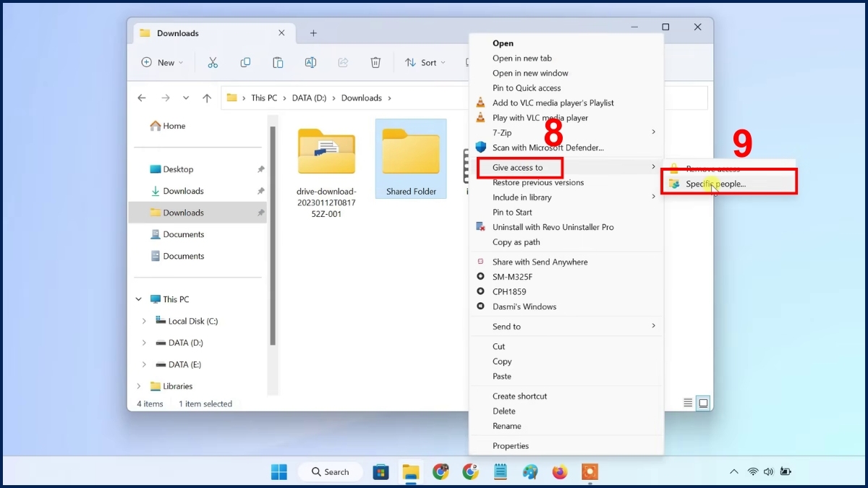868x488 pixels.
Task: Click the Rename icon in toolbar
Action: coord(310,63)
